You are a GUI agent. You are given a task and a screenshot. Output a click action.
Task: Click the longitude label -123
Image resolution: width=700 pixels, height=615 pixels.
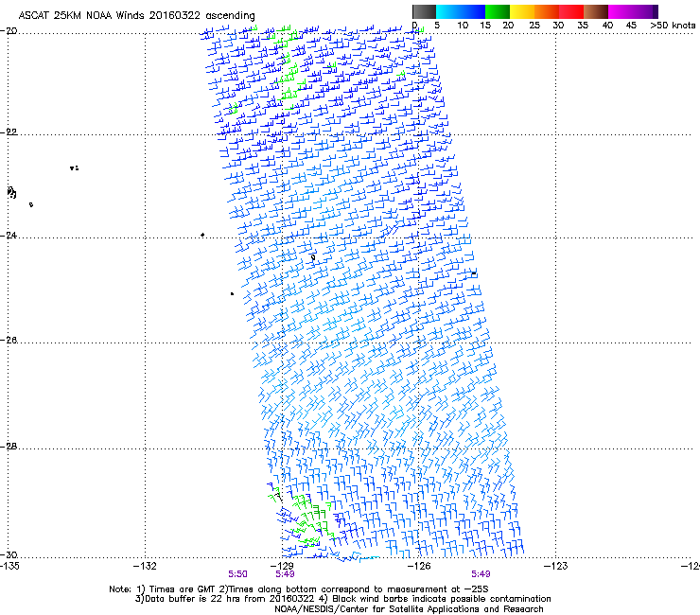click(x=556, y=567)
